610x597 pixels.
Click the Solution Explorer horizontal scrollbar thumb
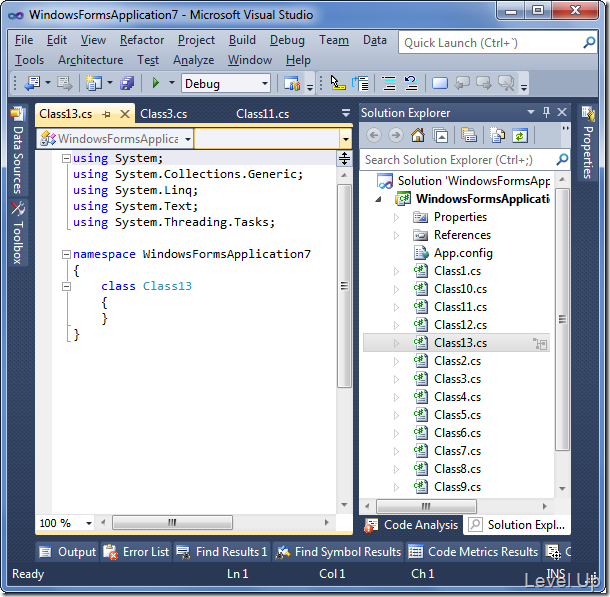tap(426, 506)
